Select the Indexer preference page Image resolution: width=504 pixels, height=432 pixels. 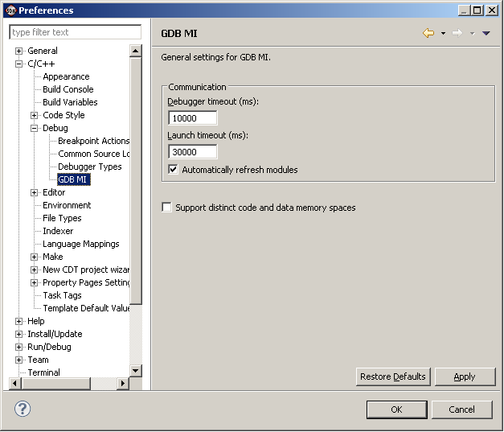(58, 231)
